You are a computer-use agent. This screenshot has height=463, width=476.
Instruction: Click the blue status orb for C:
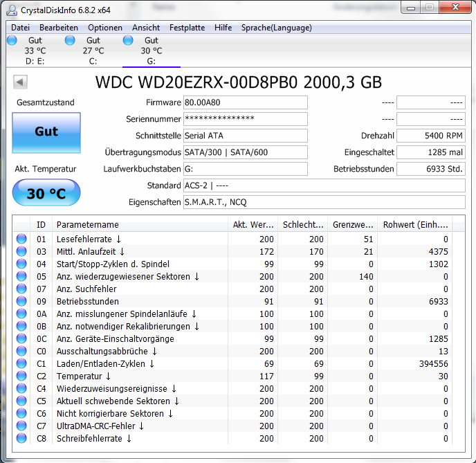pos(70,40)
